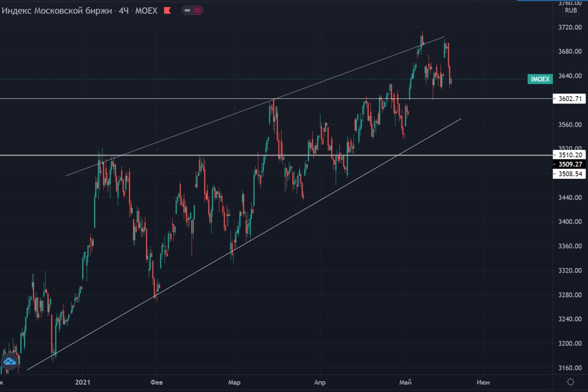Toggle the market status pill indicator
The height and width of the screenshot is (392, 588).
[x=192, y=10]
